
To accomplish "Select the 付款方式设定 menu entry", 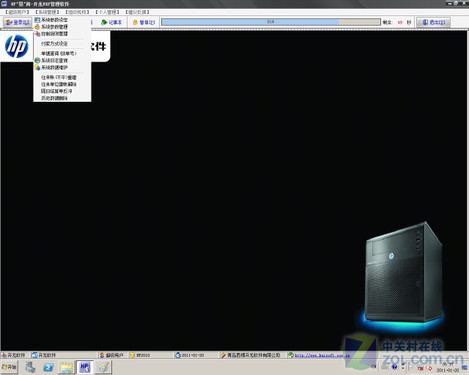I will click(x=54, y=44).
